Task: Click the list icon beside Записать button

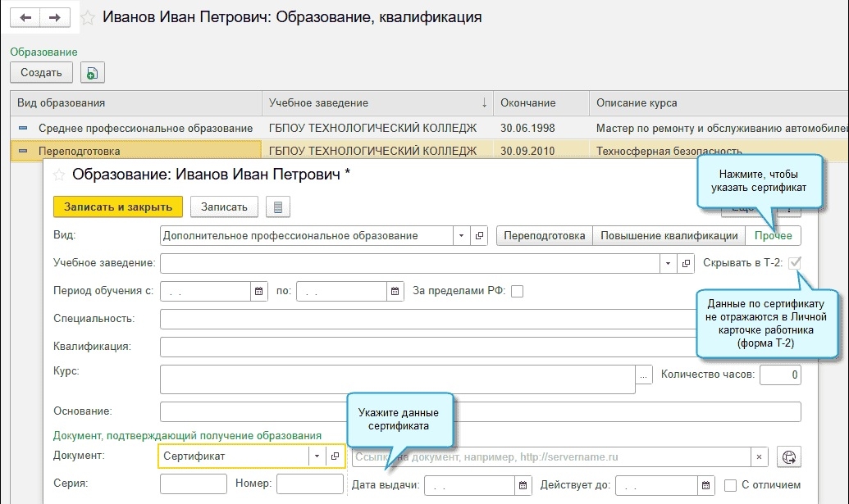Action: pyautogui.click(x=278, y=207)
